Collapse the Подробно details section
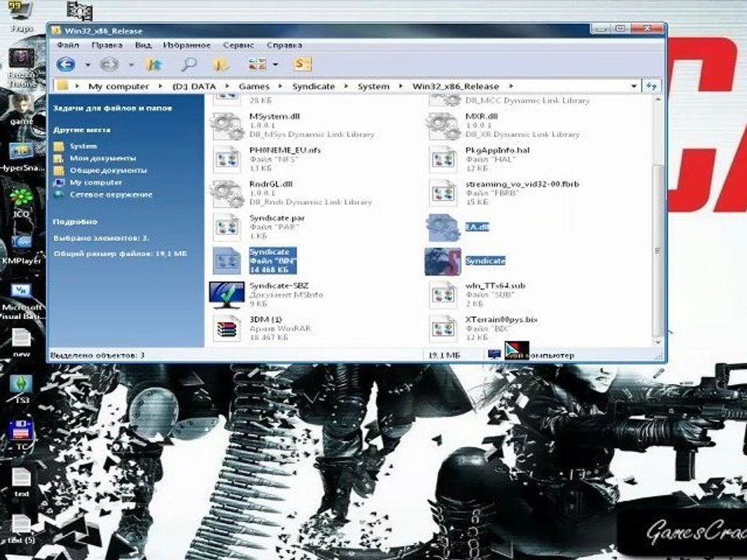Image resolution: width=747 pixels, height=560 pixels. coord(75,222)
